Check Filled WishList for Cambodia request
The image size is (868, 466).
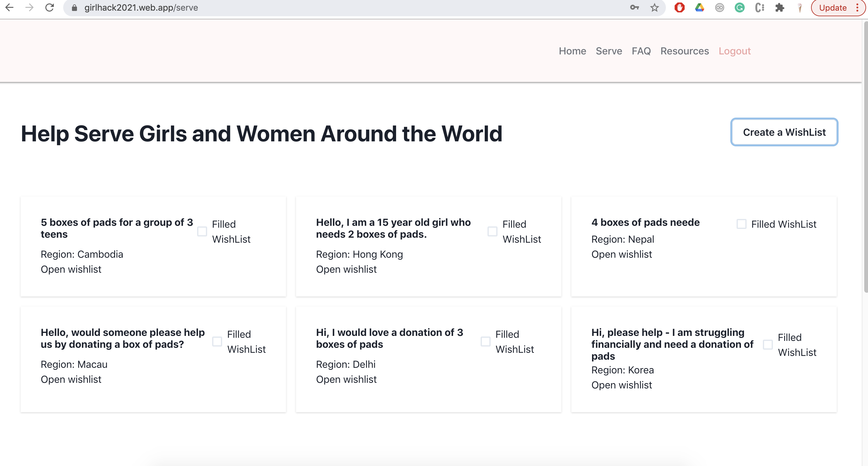point(202,232)
